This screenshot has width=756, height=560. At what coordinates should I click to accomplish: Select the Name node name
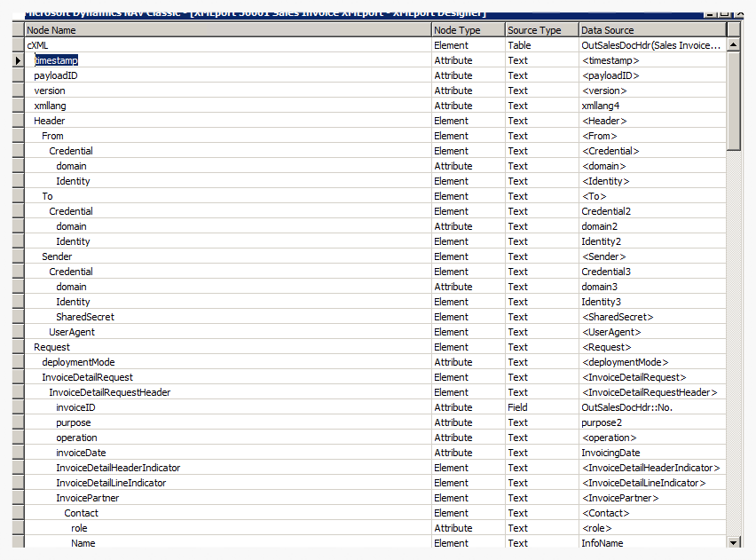pyautogui.click(x=83, y=543)
